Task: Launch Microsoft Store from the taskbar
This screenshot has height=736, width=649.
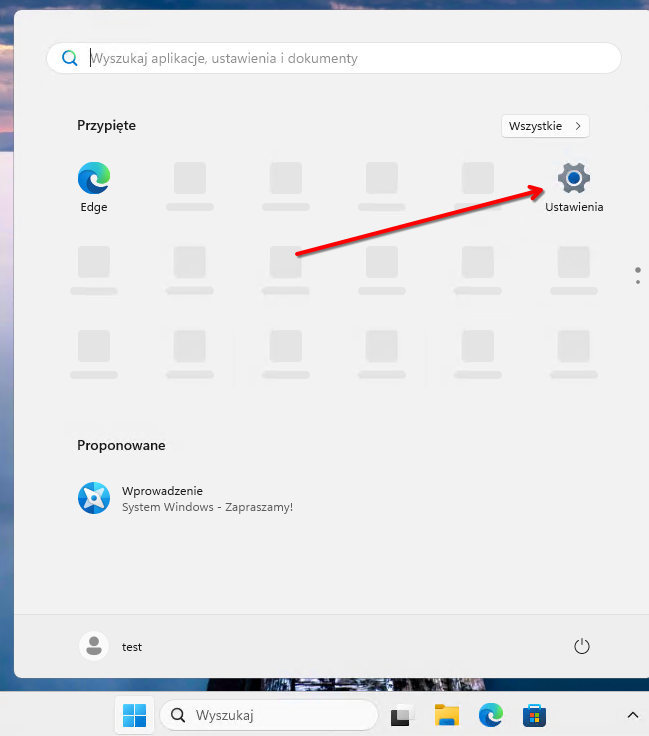Action: (x=534, y=715)
